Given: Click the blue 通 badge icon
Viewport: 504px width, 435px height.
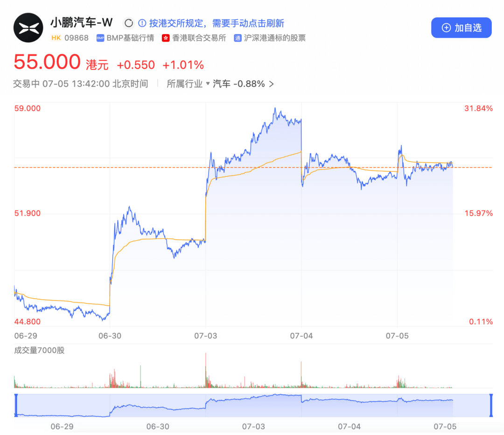Looking at the screenshot, I should 238,38.
